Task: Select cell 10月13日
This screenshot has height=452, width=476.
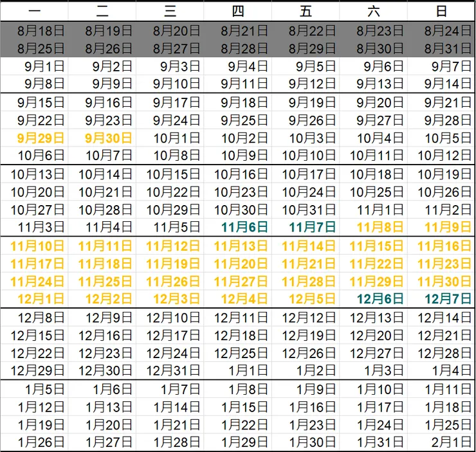Action: [34, 174]
